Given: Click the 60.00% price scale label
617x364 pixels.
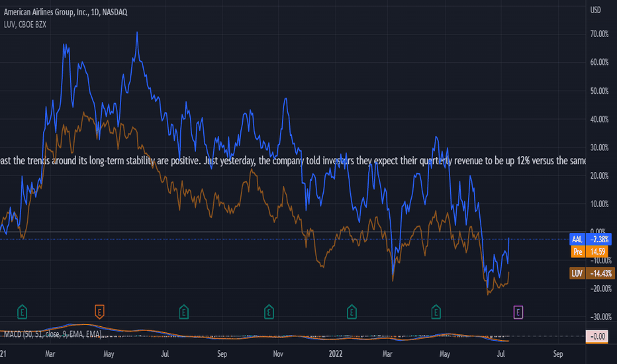Looking at the screenshot, I should pos(599,62).
